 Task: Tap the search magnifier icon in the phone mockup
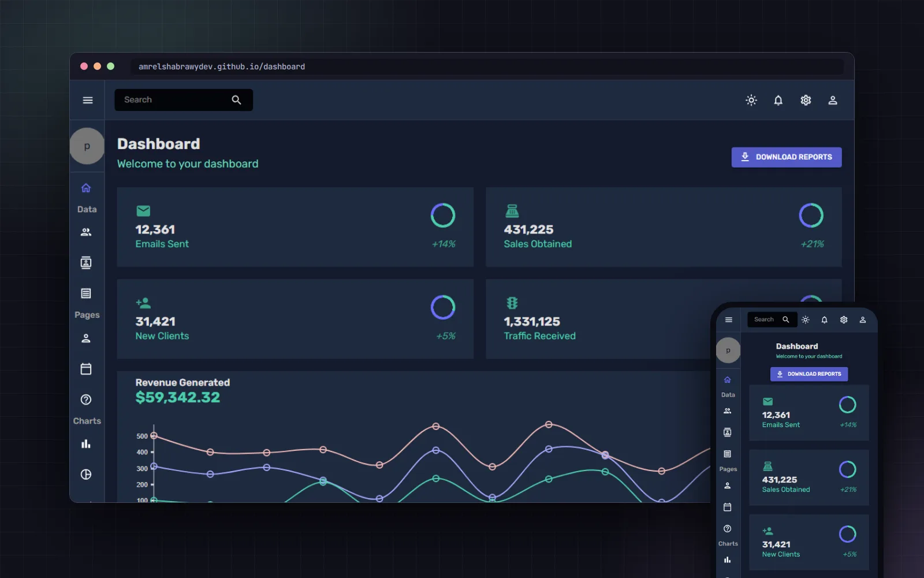click(786, 320)
